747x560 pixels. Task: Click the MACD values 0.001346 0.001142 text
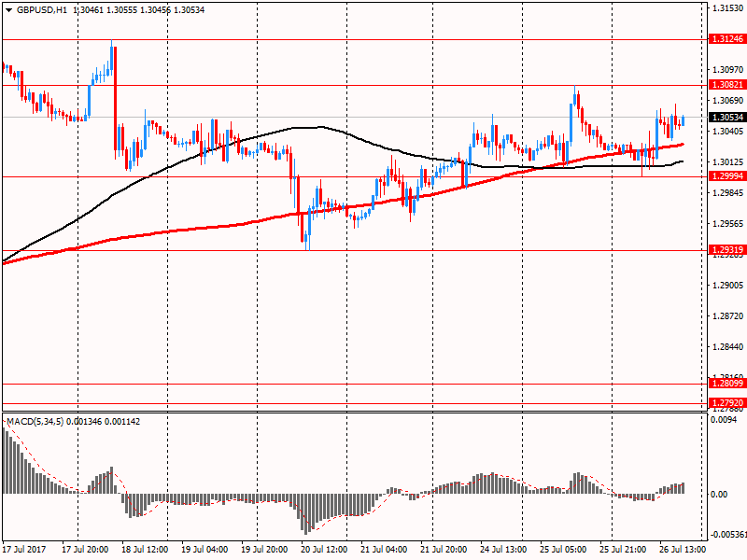pos(104,422)
